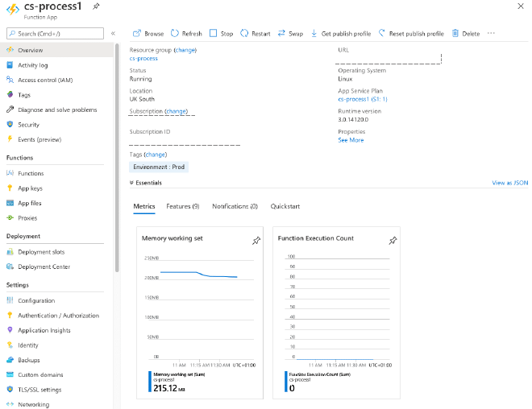This screenshot has height=409, width=532.
Task: Click the sidebar vertical scrollbar
Action: (x=117, y=158)
